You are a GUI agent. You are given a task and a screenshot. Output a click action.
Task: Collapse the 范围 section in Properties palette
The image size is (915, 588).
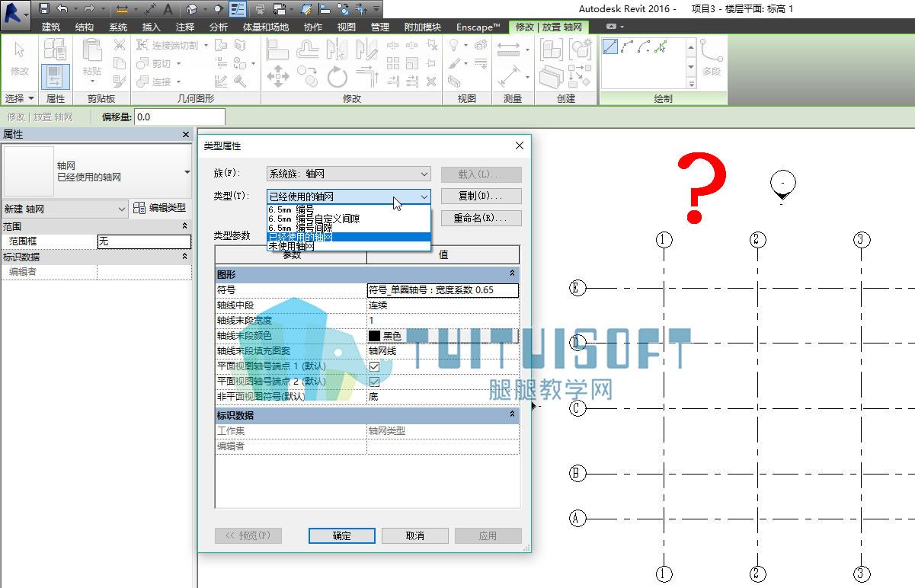coord(184,226)
